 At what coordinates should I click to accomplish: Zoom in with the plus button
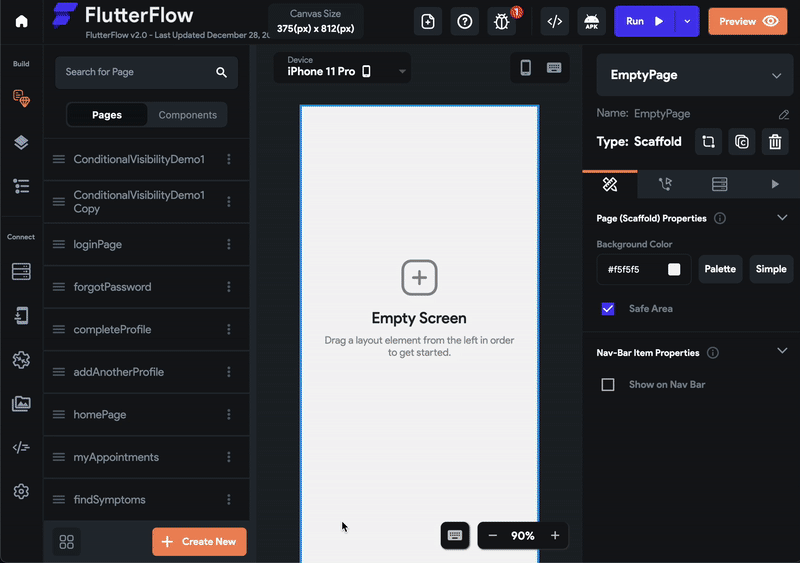pyautogui.click(x=555, y=535)
